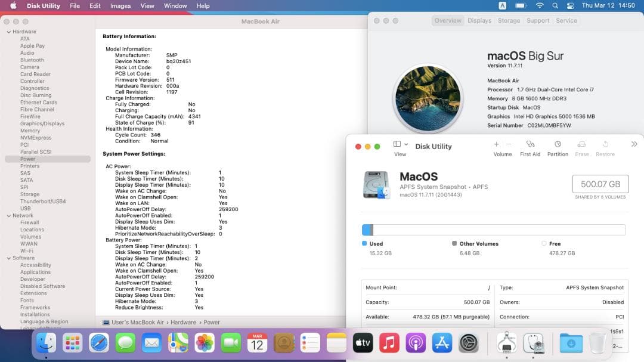Image resolution: width=644 pixels, height=362 pixels.
Task: Run First Aid in Disk Utility
Action: click(x=530, y=148)
